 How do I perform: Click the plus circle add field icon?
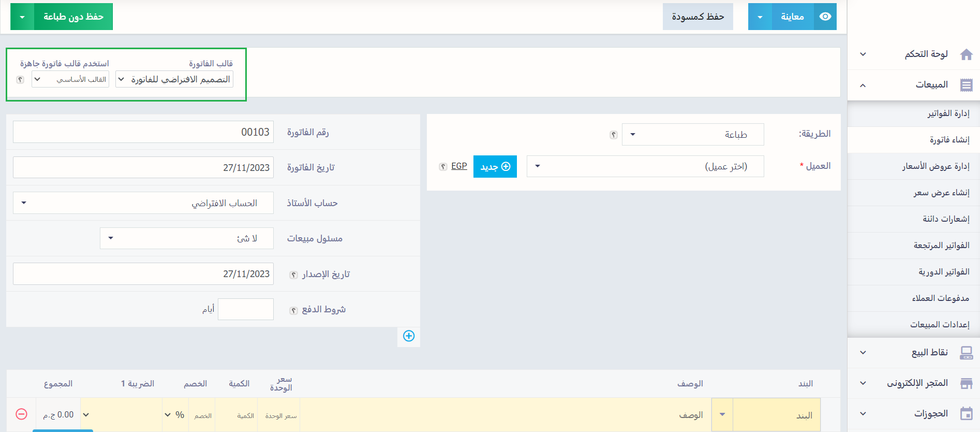(409, 336)
